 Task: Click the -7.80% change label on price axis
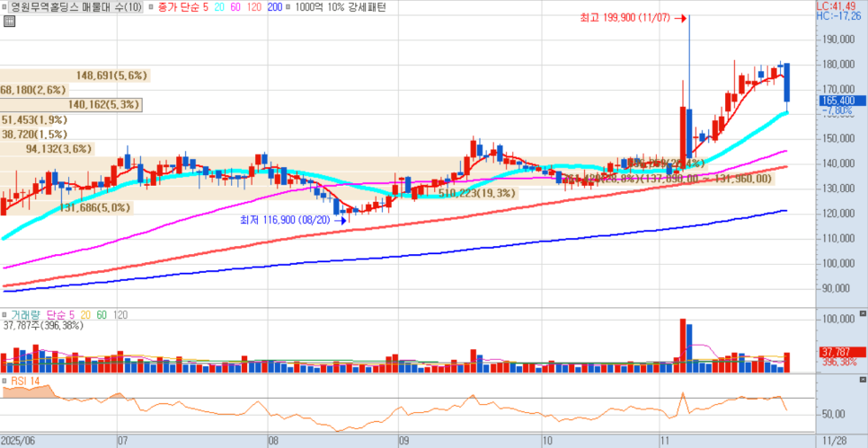click(838, 110)
